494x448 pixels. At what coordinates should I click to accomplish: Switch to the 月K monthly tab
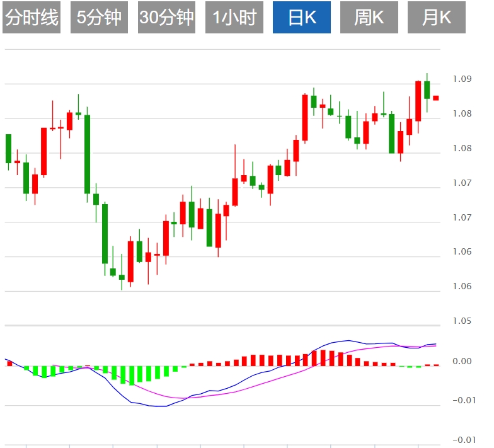tap(437, 17)
